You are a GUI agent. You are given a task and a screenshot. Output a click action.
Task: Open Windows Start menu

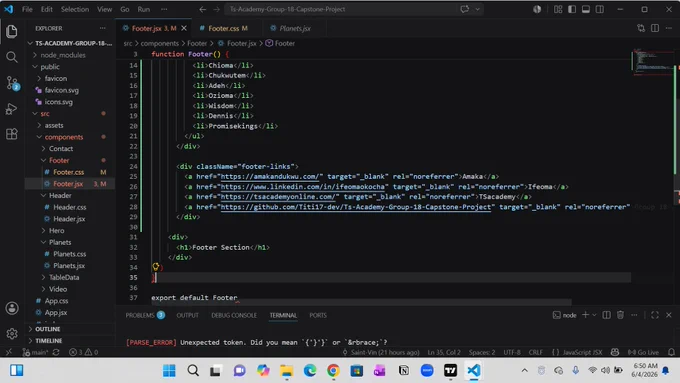pos(169,370)
